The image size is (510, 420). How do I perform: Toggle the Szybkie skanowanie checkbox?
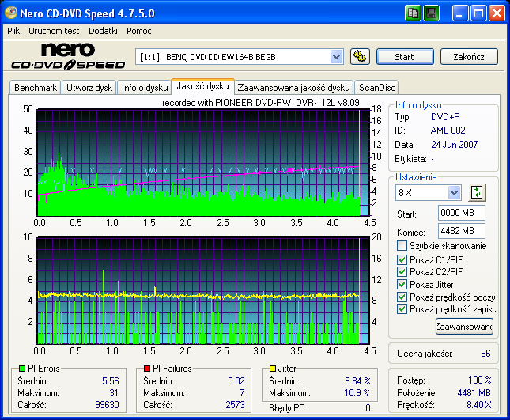(402, 246)
